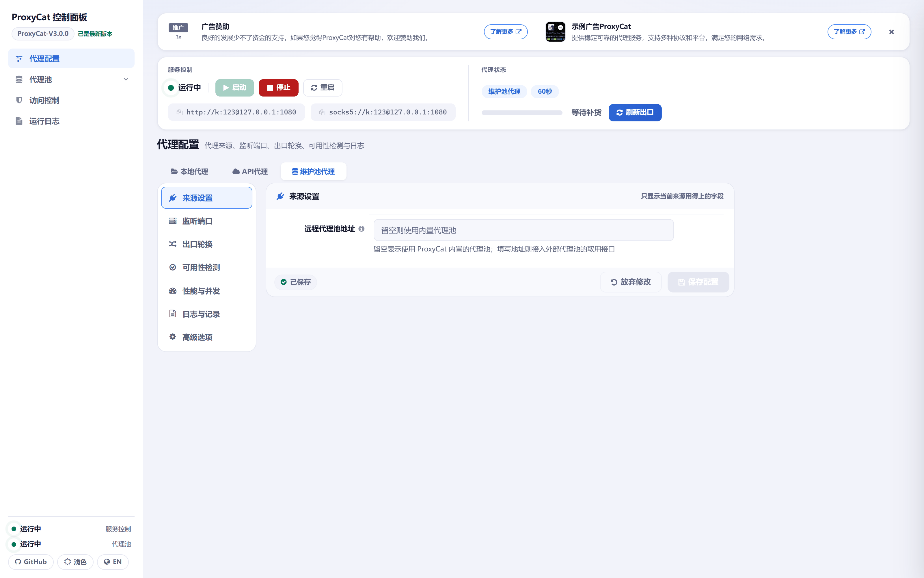Click the info icon beside 远程代理池地址
Viewport: 924px width, 578px height.
pyautogui.click(x=361, y=229)
